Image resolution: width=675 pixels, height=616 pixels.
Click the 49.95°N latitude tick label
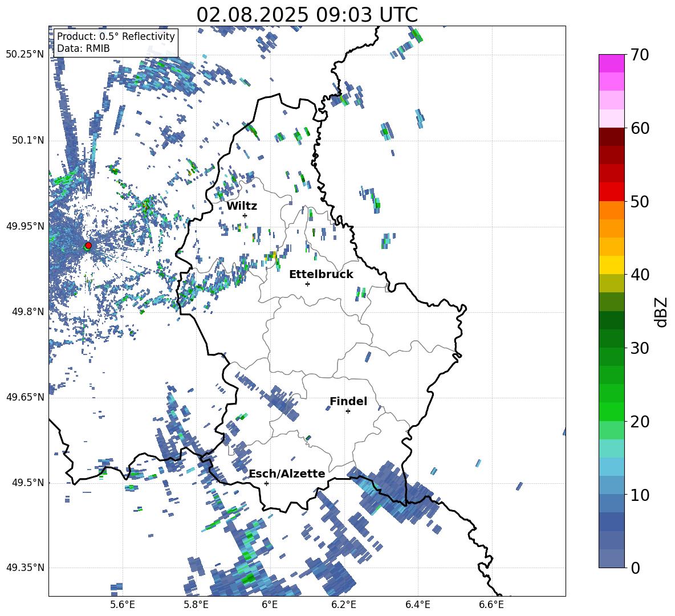pos(25,226)
